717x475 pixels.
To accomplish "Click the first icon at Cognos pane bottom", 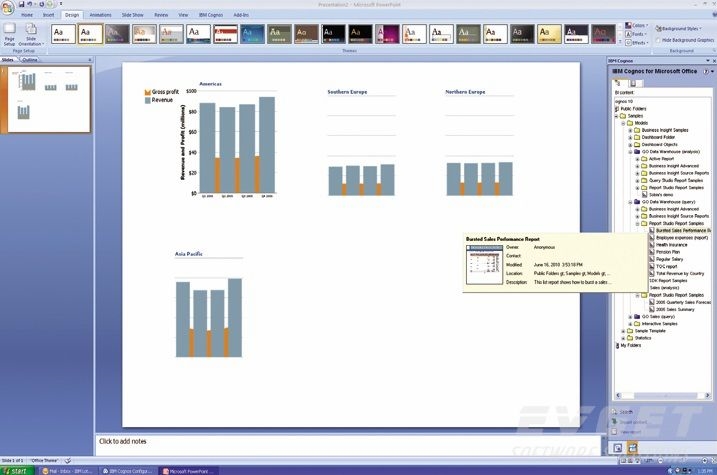I will click(x=618, y=448).
